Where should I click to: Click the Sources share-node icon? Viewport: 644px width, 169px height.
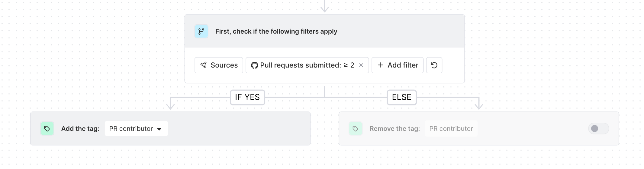[x=204, y=65]
